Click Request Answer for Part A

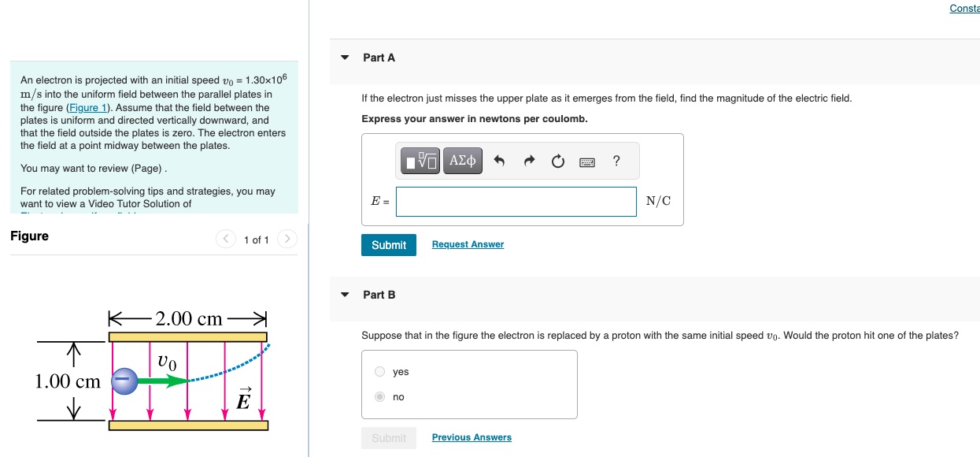[x=468, y=243]
